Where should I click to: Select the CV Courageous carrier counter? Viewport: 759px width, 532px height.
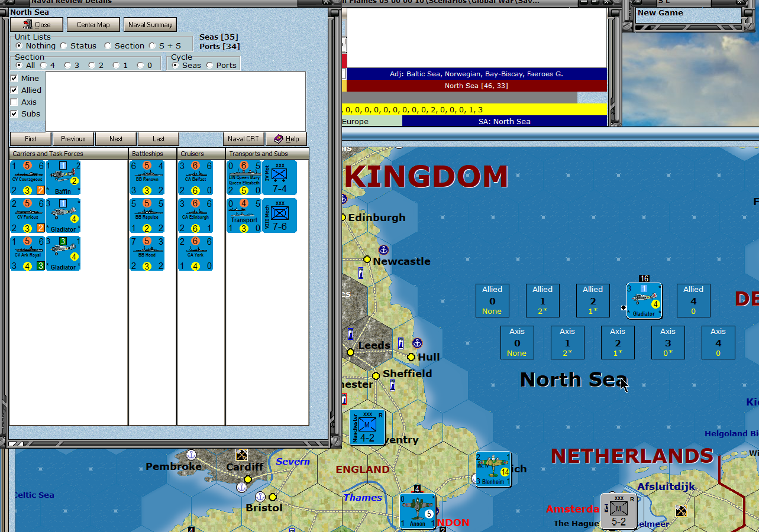pos(27,177)
